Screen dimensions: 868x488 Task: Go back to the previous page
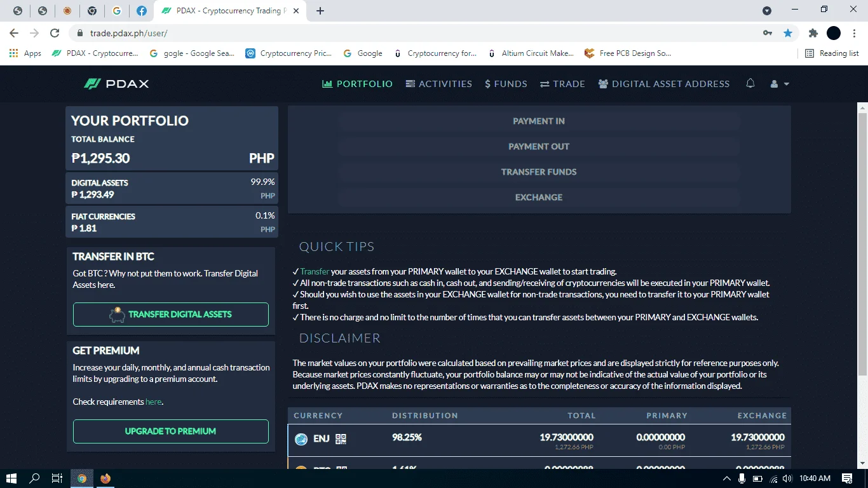(14, 33)
